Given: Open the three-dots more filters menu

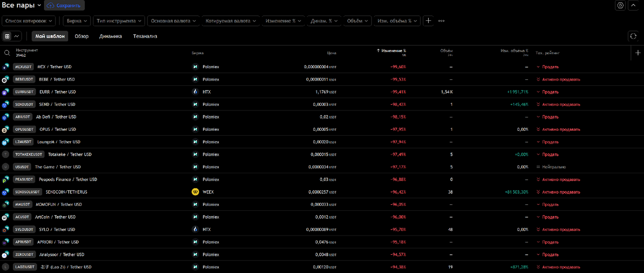Looking at the screenshot, I should (x=442, y=21).
